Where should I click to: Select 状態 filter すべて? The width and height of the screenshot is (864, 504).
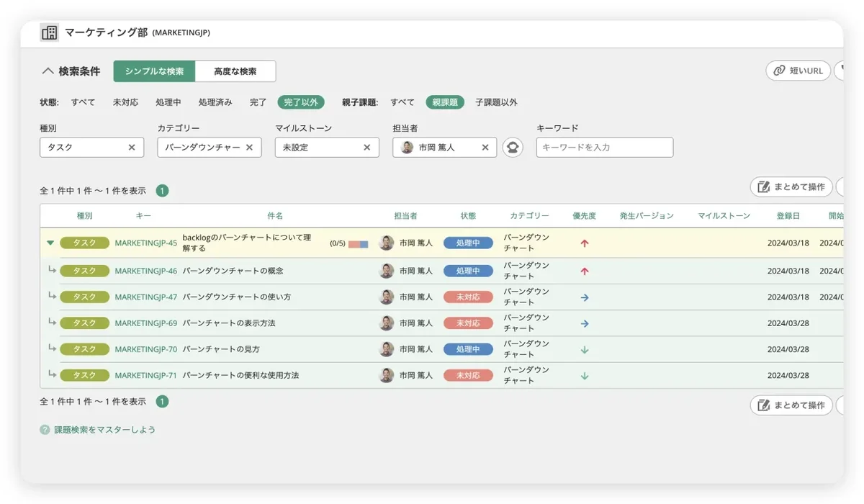[83, 102]
